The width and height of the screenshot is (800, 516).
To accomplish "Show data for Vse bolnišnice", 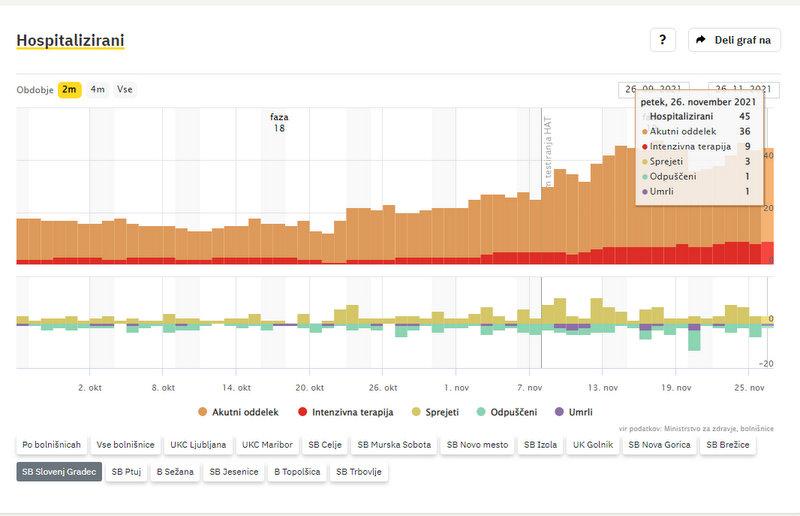I will [125, 444].
